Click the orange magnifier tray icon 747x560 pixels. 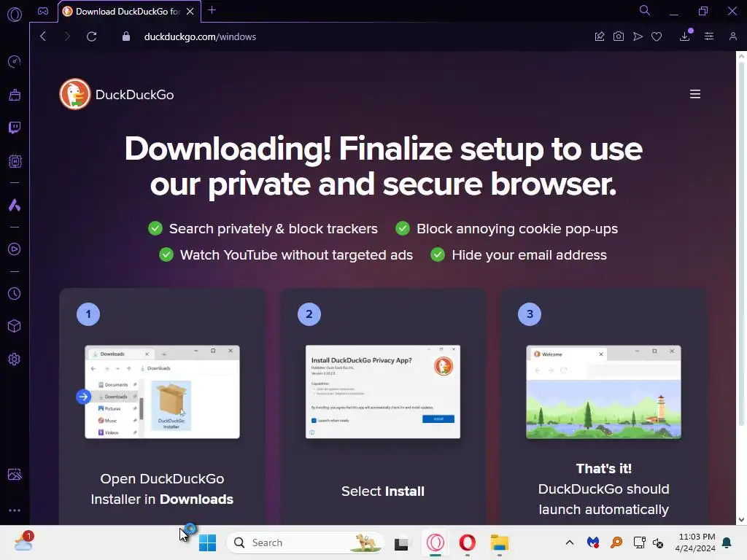(616, 542)
